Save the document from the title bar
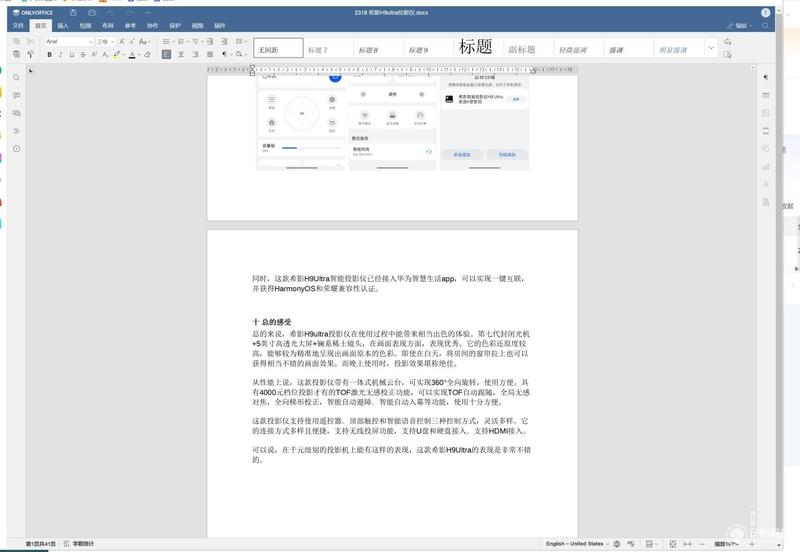 pos(73,12)
